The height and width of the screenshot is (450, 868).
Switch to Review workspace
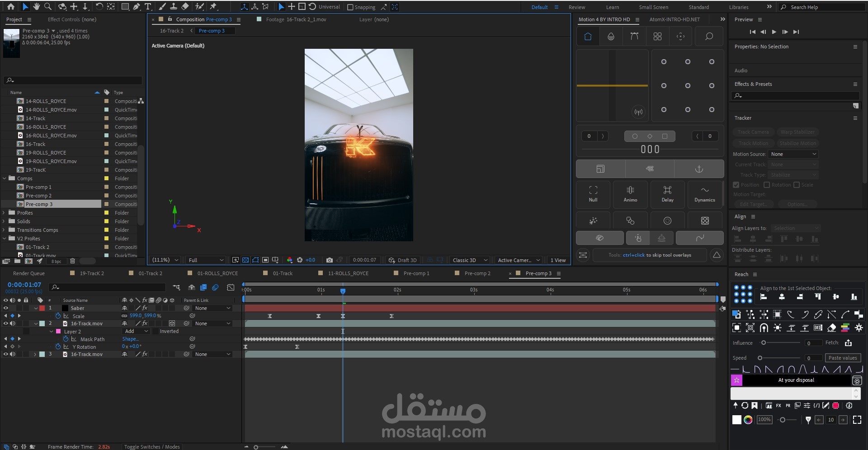pos(576,7)
